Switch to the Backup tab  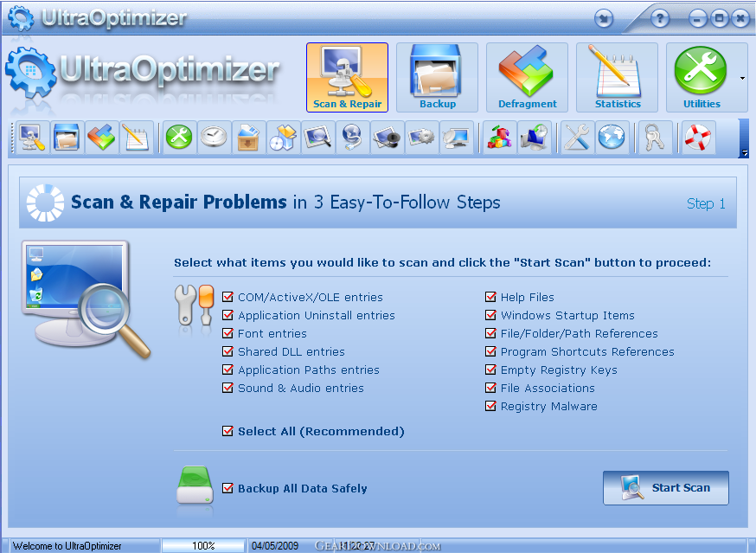[x=438, y=77]
